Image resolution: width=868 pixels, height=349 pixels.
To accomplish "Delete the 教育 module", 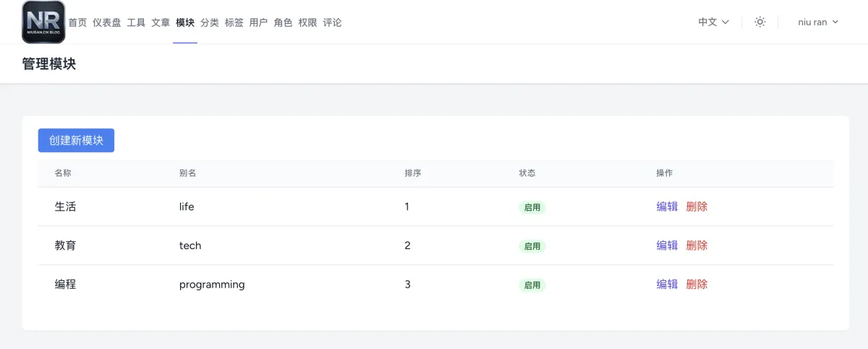I will point(697,245).
